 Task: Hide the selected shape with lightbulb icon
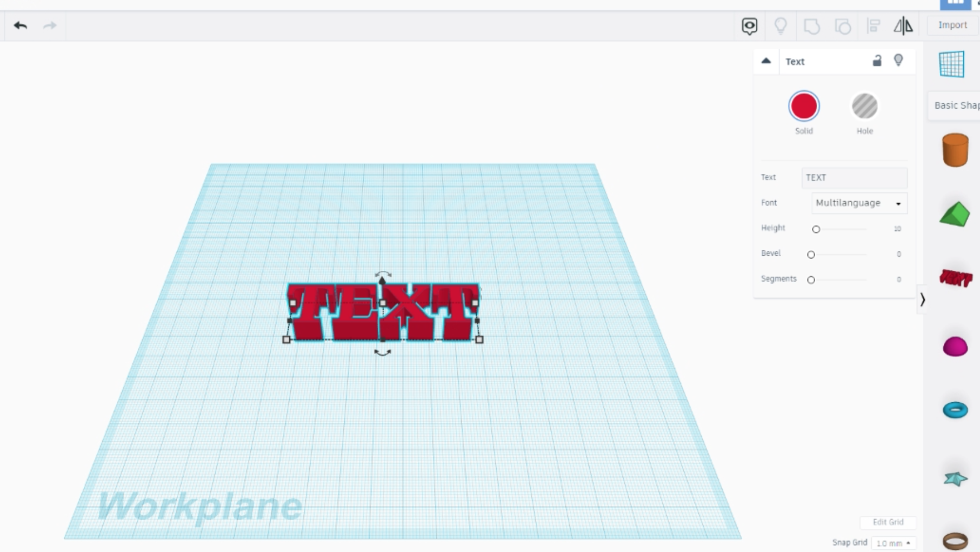pos(898,60)
